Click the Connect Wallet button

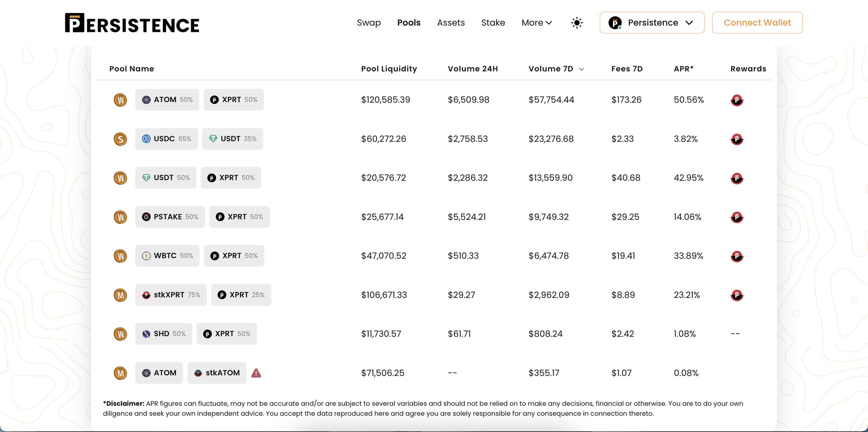tap(757, 23)
